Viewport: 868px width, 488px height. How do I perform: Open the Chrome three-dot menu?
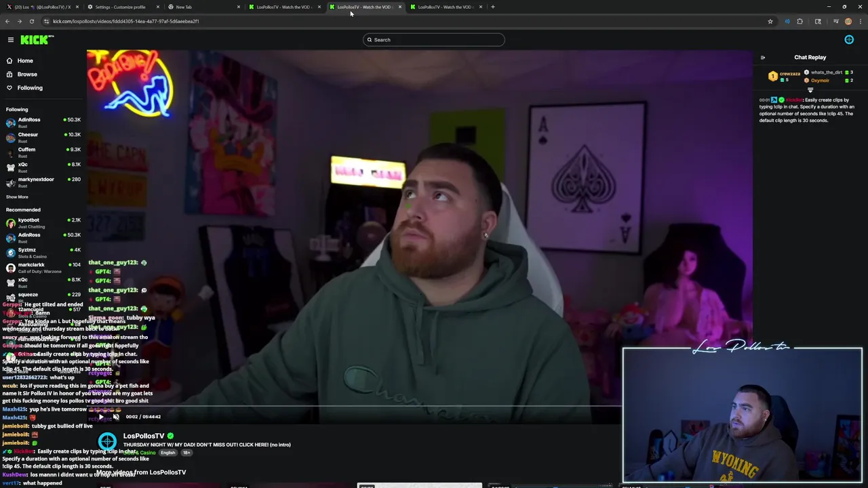click(x=860, y=21)
